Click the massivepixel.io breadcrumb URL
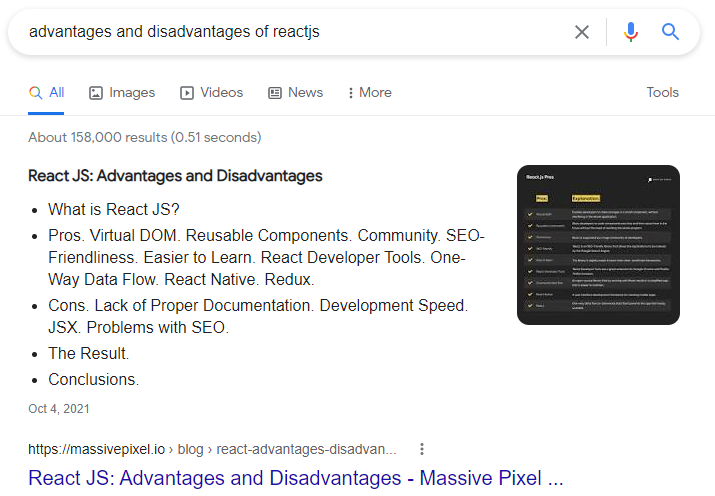This screenshot has height=496, width=715. 212,450
